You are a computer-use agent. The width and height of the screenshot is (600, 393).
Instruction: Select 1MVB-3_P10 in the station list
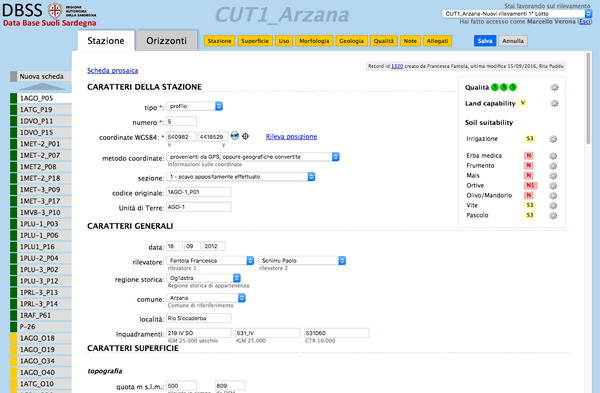click(41, 212)
